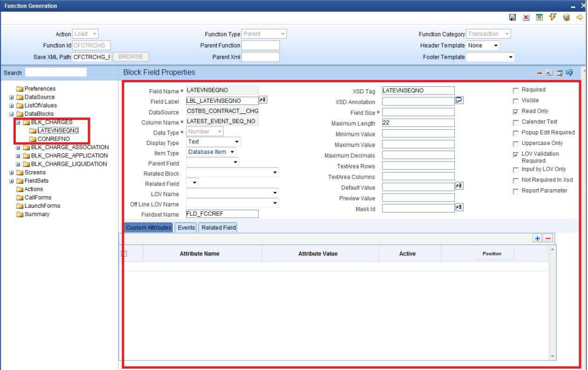588x370 pixels.
Task: Click the yellow arrow icon in toolbar
Action: pos(580,17)
